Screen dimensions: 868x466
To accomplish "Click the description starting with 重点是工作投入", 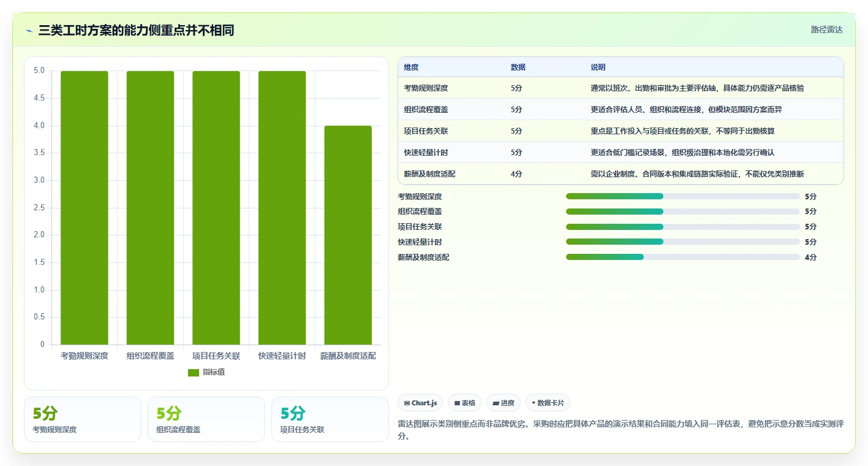I will point(683,131).
